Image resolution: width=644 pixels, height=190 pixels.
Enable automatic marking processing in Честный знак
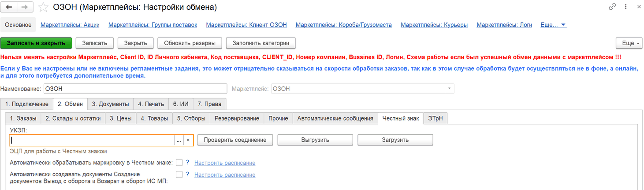tap(179, 163)
